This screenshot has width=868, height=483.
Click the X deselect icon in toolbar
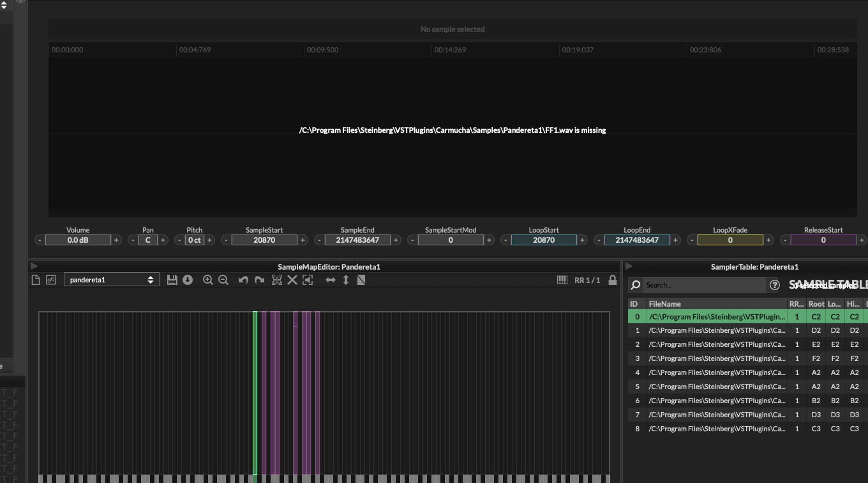(292, 280)
